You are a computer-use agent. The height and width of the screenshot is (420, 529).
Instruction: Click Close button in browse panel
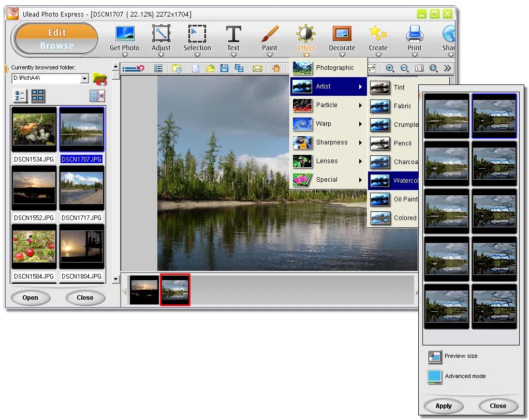pyautogui.click(x=85, y=298)
